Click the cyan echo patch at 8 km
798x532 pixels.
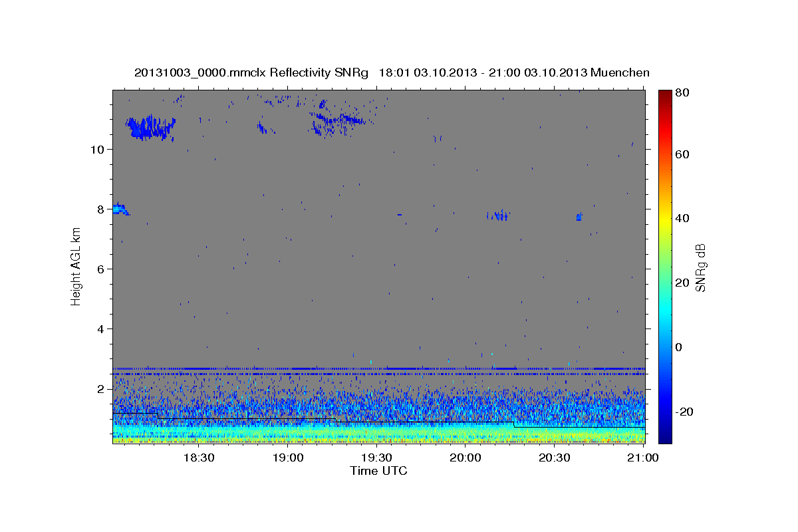click(x=119, y=209)
